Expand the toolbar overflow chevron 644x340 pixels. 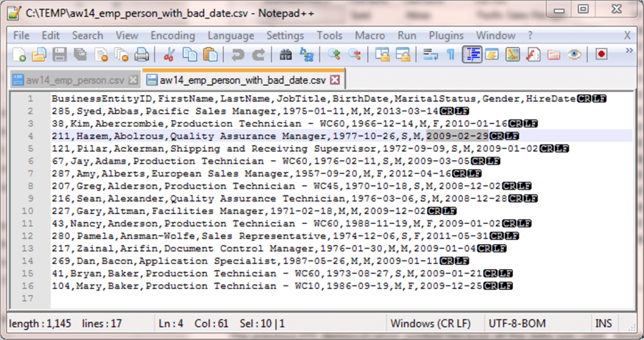click(x=629, y=51)
